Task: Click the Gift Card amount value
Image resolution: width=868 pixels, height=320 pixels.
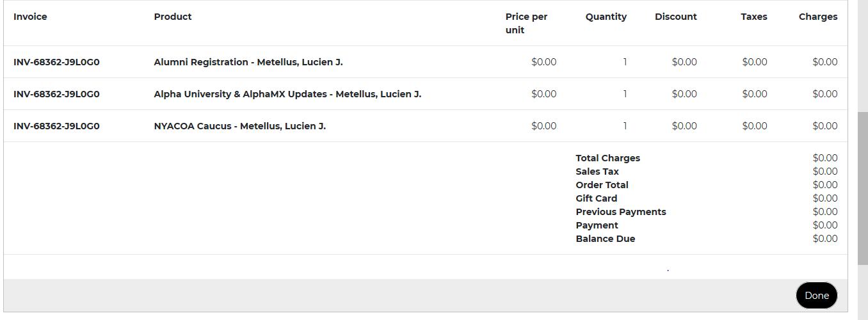Action: pos(824,198)
